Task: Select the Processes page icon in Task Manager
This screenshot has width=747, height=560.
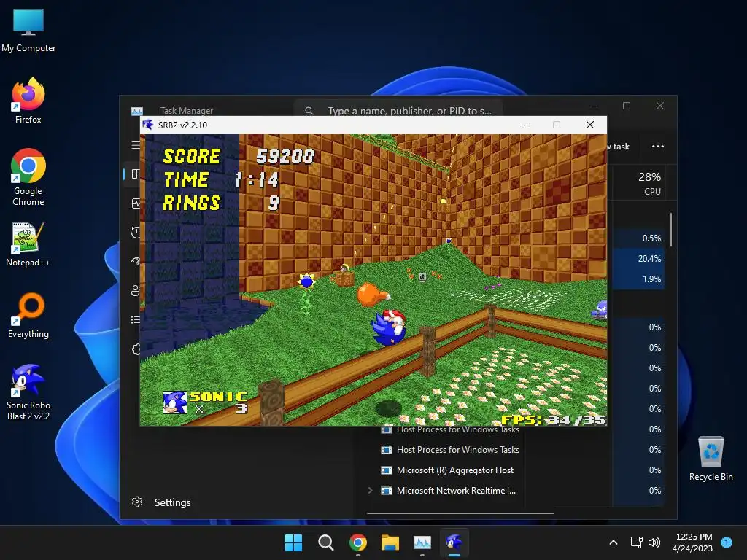Action: (x=136, y=174)
